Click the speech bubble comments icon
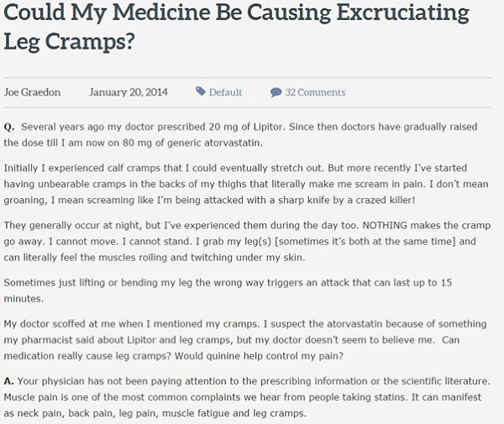 click(x=276, y=92)
